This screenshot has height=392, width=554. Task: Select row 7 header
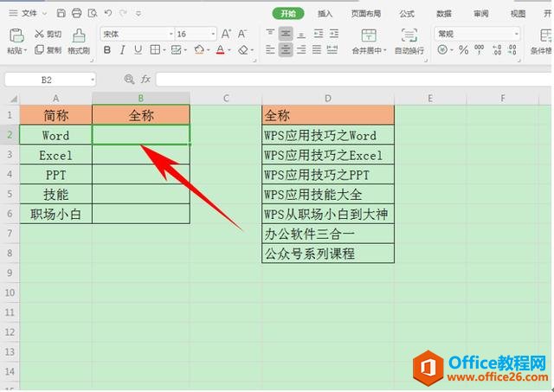pyautogui.click(x=10, y=234)
